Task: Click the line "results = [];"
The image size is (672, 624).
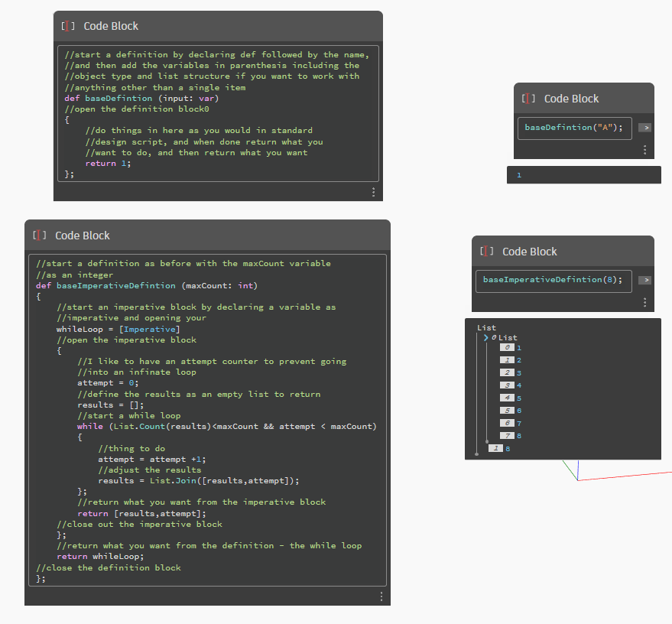Action: (111, 405)
